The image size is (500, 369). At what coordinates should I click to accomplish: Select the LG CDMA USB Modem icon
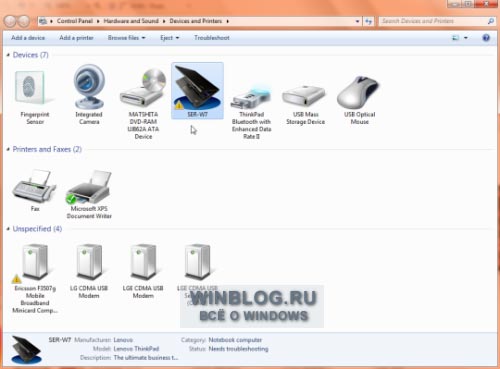[89, 262]
